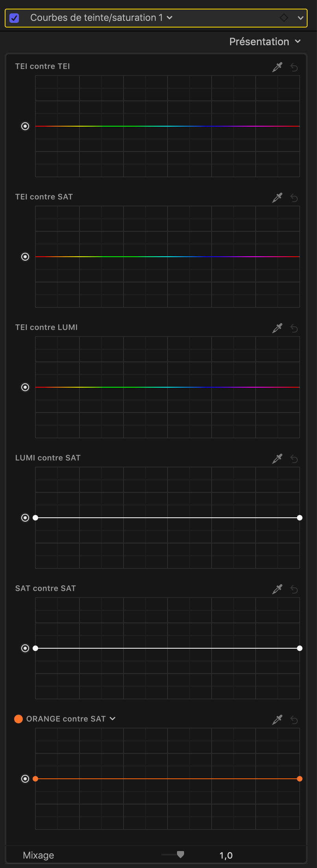Click the Mixage value field 1,0

(x=226, y=855)
